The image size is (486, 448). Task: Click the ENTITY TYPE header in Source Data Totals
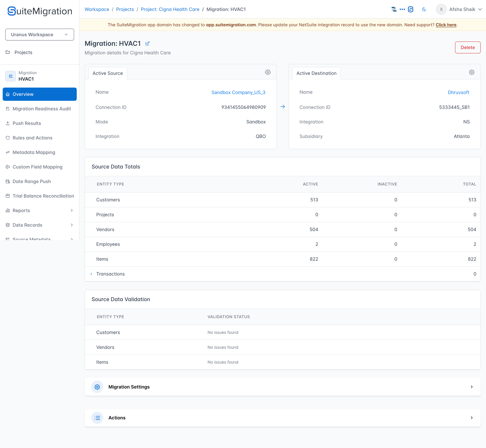[110, 184]
